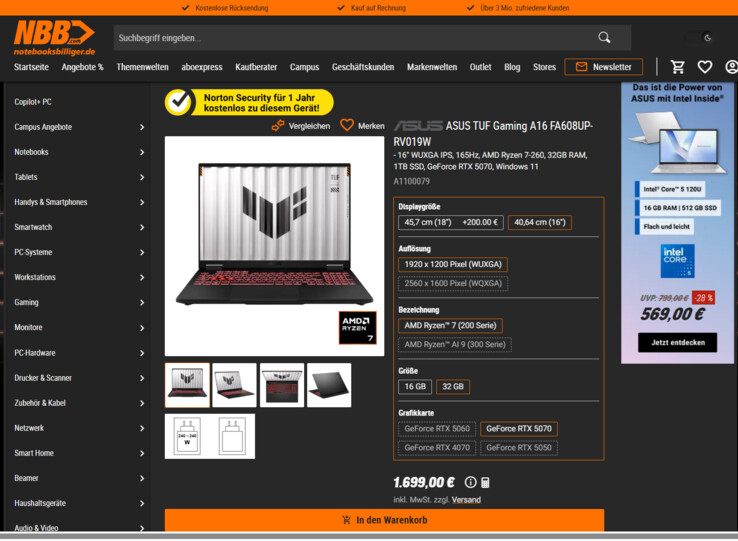The height and width of the screenshot is (541, 738).
Task: Choose 32 GB memory size
Action: click(x=453, y=387)
